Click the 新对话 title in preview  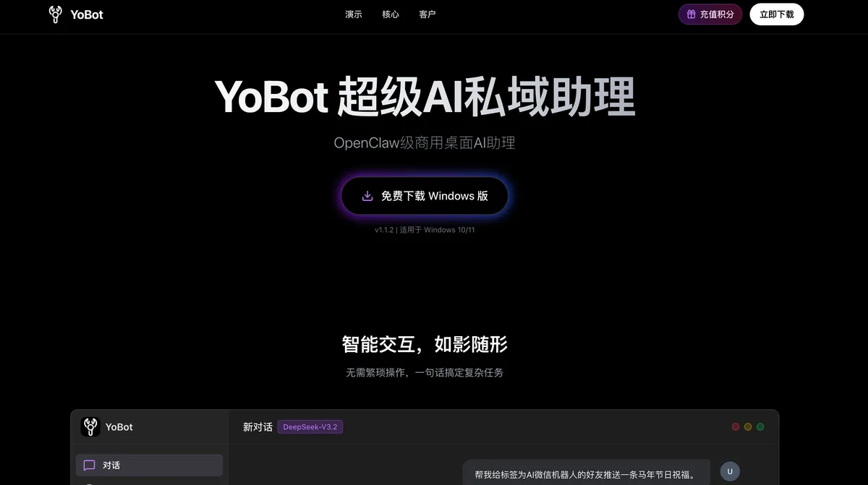pyautogui.click(x=258, y=427)
